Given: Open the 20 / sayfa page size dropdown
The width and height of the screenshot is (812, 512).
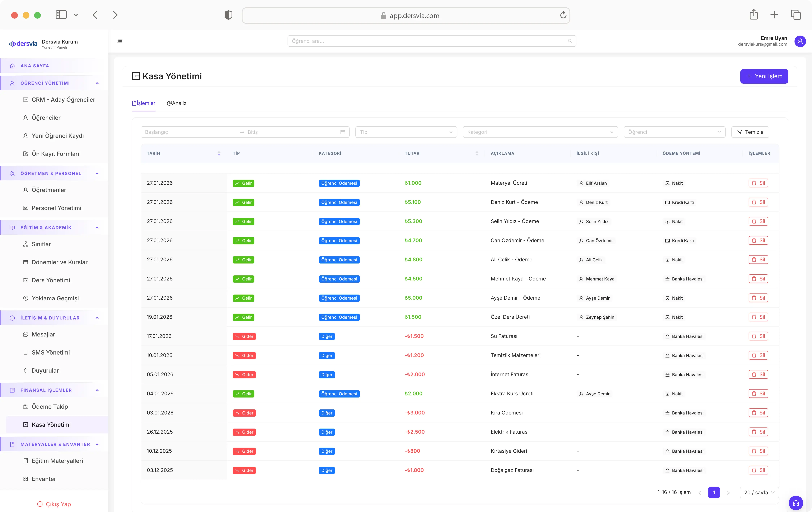Looking at the screenshot, I should point(759,492).
